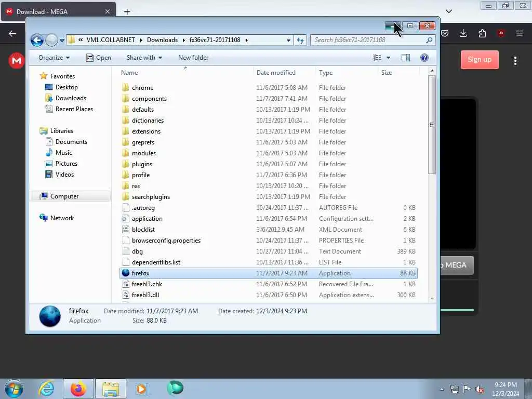
Task: Open Libraries in the navigation pane
Action: pyautogui.click(x=62, y=130)
